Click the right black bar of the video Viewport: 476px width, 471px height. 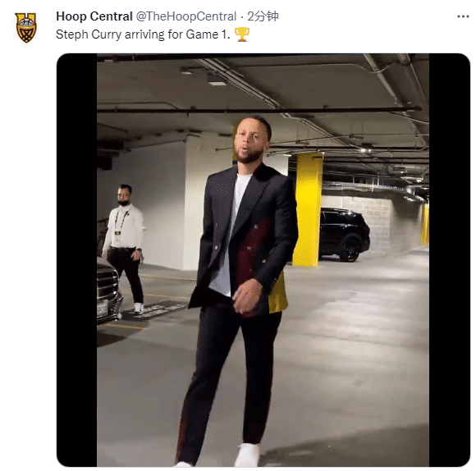coord(449,260)
